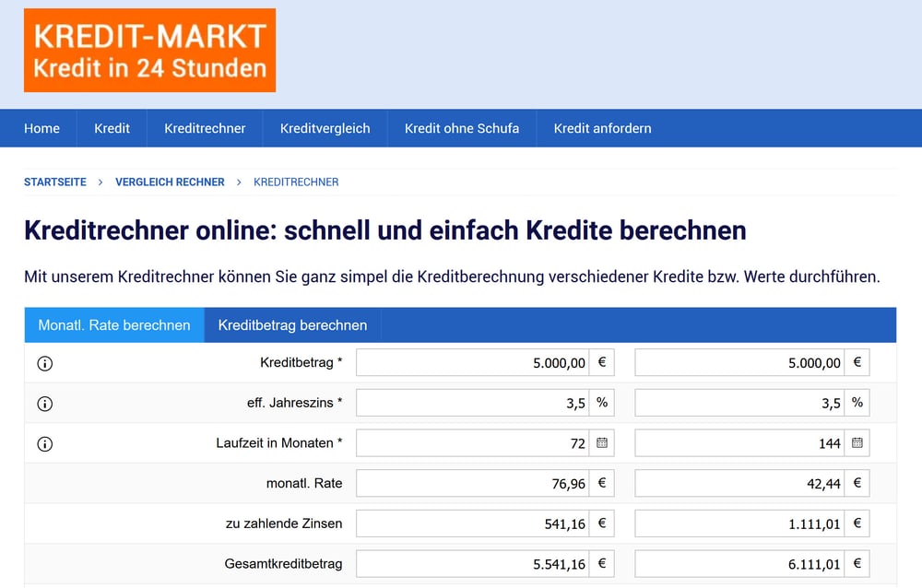The height and width of the screenshot is (588, 922).
Task: Open info icon for eff. Jahreszins row
Action: pyautogui.click(x=44, y=404)
